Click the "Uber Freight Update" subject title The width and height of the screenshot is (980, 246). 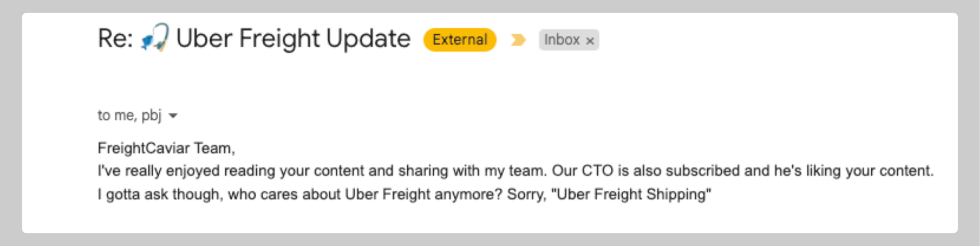(x=293, y=39)
